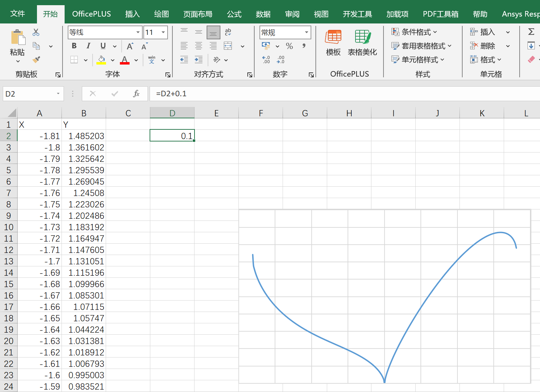
Task: Click the Insert Function fx icon
Action: tap(136, 94)
